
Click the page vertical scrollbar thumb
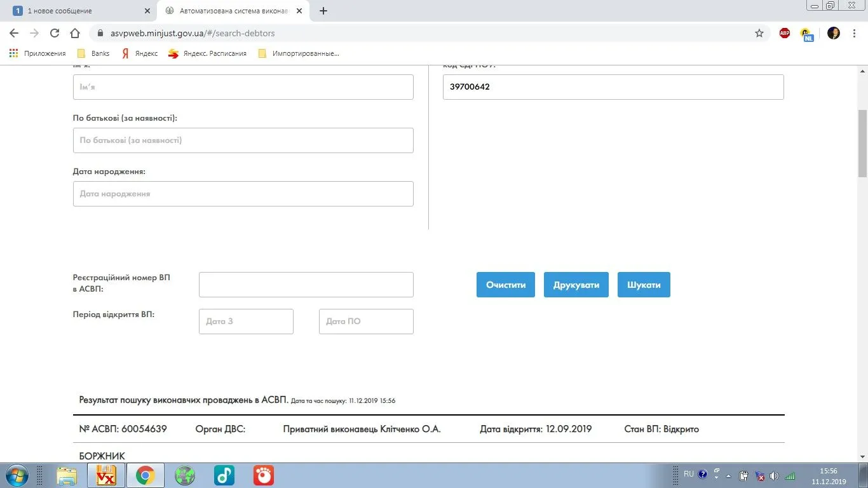[862, 143]
